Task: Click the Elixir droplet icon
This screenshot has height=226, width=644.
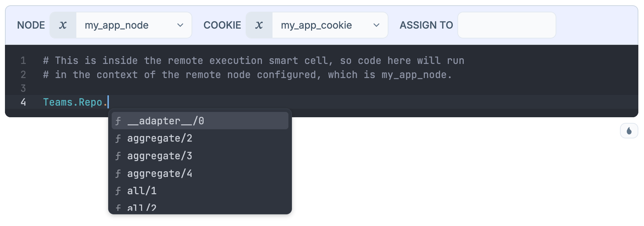Action: [629, 131]
